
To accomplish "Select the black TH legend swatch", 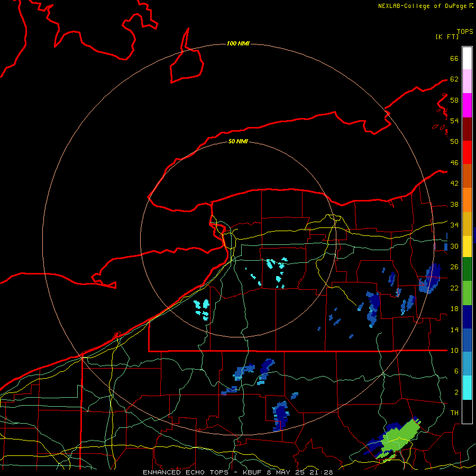I will 467,411.
